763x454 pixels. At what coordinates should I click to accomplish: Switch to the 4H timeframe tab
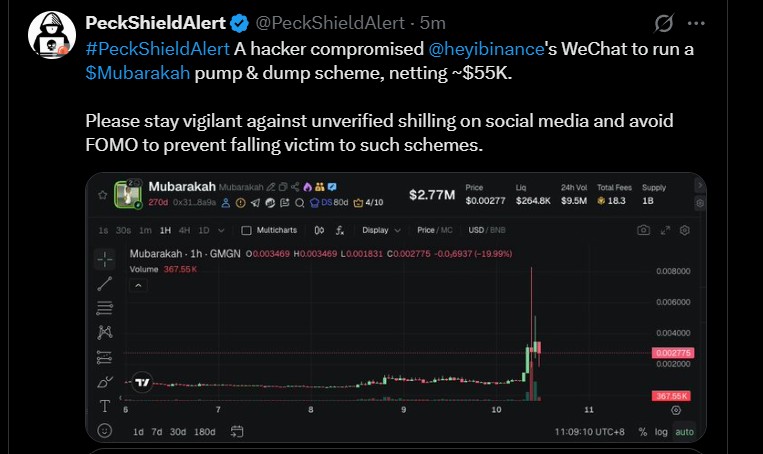tap(186, 230)
